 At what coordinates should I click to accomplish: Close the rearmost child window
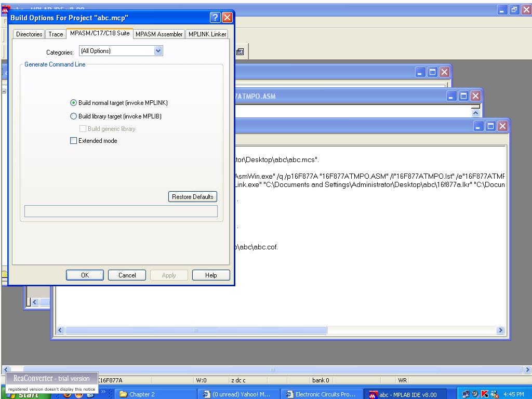(x=445, y=72)
